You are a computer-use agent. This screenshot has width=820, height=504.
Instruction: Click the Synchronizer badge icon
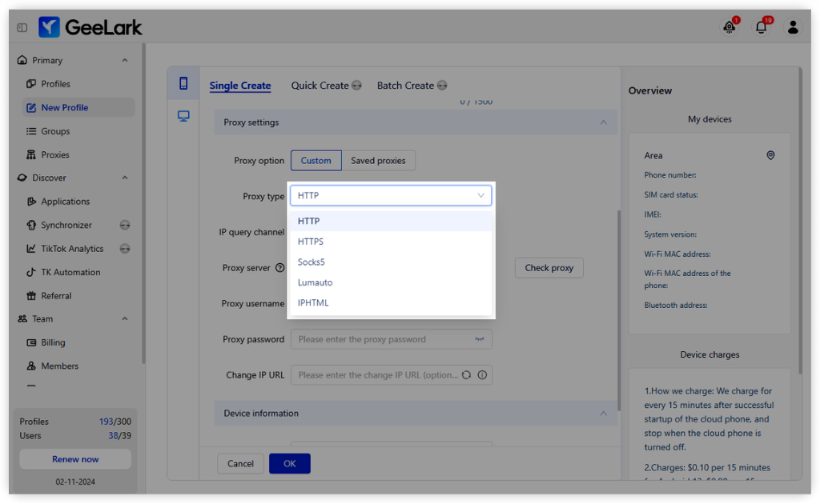click(125, 225)
